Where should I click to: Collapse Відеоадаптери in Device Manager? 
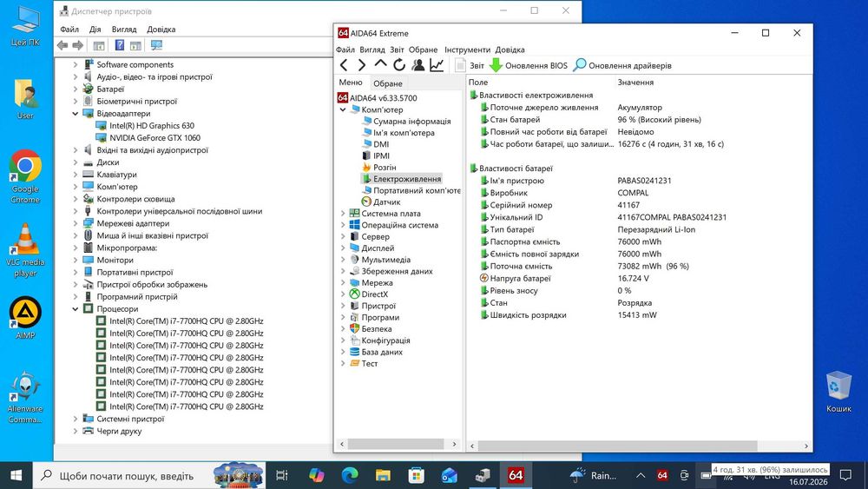(76, 114)
